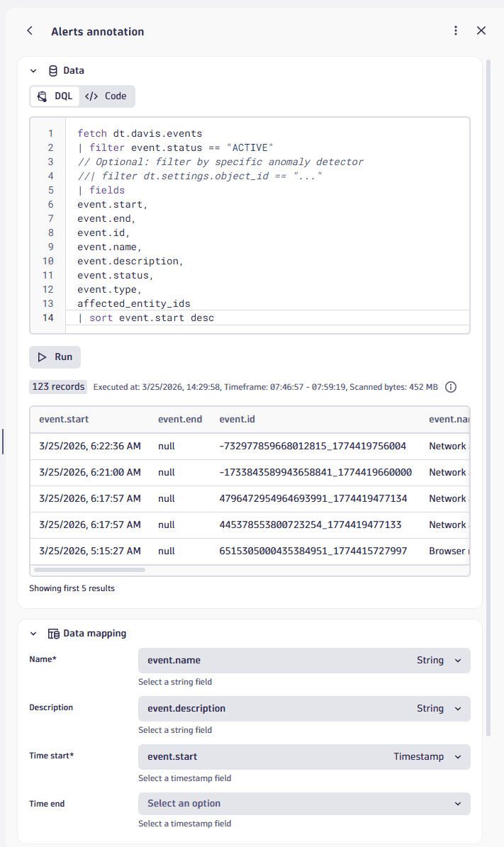
Task: Open the Time end field dropdown
Action: click(x=457, y=804)
